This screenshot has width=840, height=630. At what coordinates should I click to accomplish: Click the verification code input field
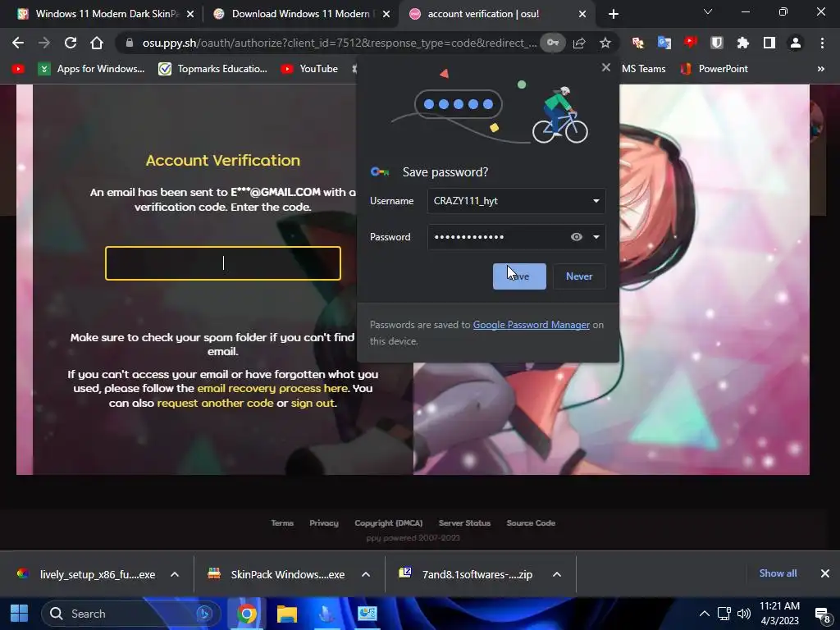click(223, 263)
